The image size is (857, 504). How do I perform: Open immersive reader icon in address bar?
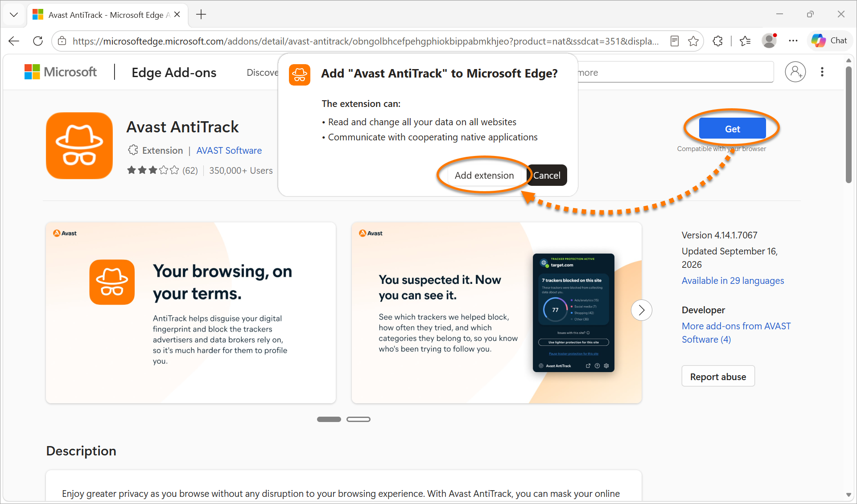[675, 41]
